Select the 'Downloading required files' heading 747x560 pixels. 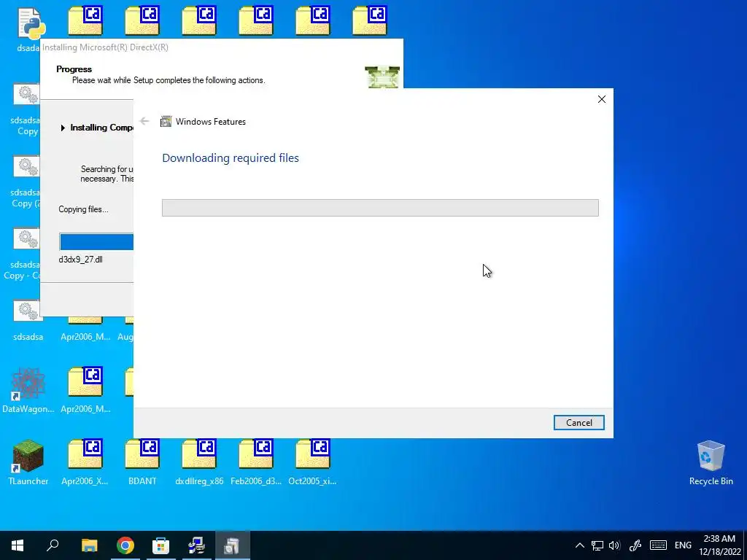tap(231, 157)
